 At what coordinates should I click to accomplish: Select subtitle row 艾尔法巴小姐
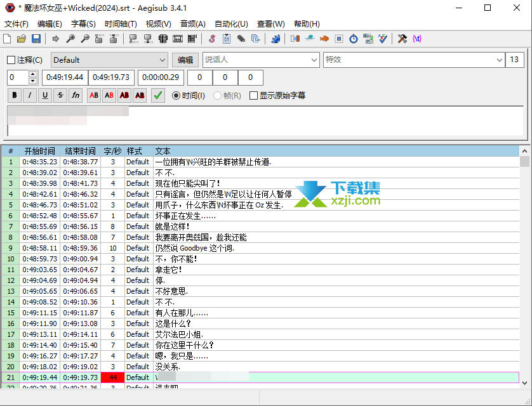tap(260, 334)
